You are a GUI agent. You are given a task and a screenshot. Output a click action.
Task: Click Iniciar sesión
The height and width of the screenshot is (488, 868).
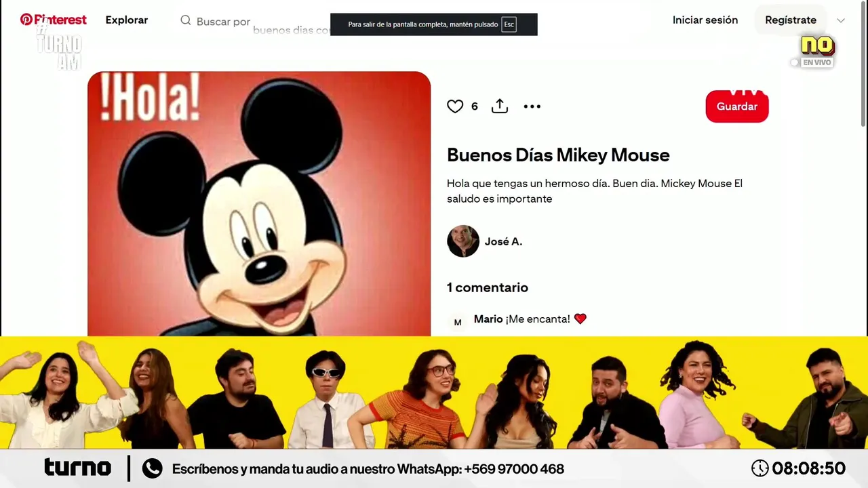click(x=705, y=20)
